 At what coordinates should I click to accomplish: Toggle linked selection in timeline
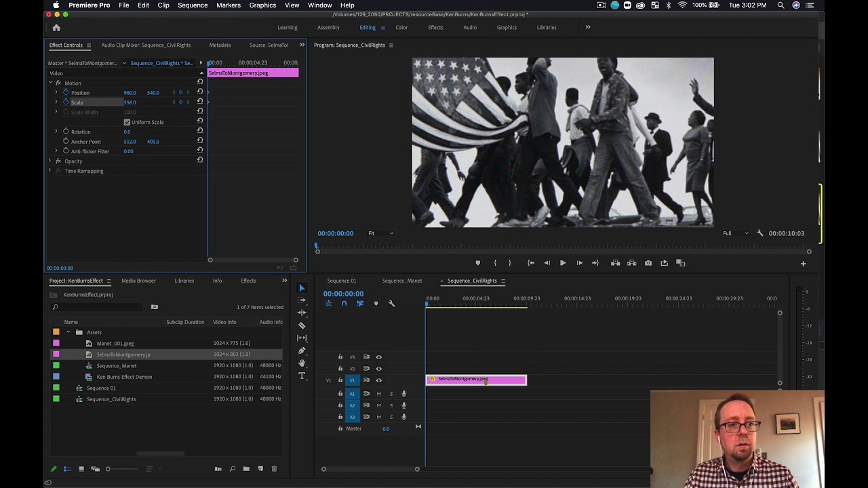[360, 304]
